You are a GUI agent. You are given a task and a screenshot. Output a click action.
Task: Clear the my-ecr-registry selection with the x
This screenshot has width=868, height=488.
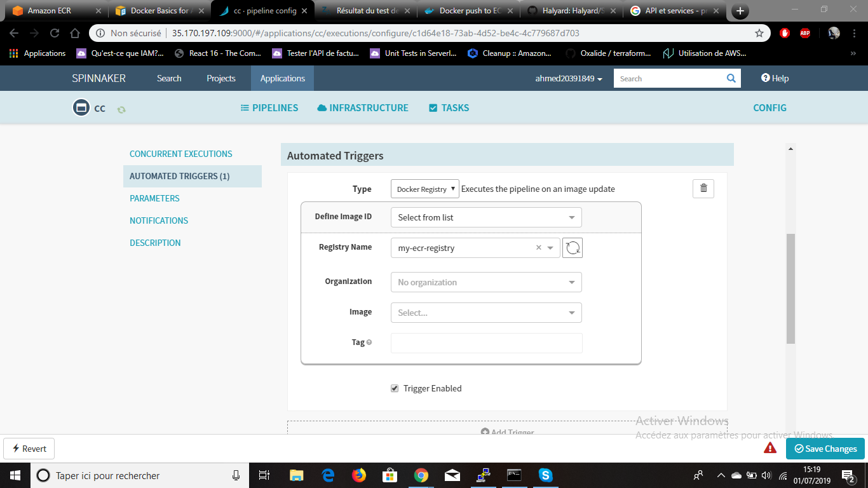pyautogui.click(x=538, y=248)
